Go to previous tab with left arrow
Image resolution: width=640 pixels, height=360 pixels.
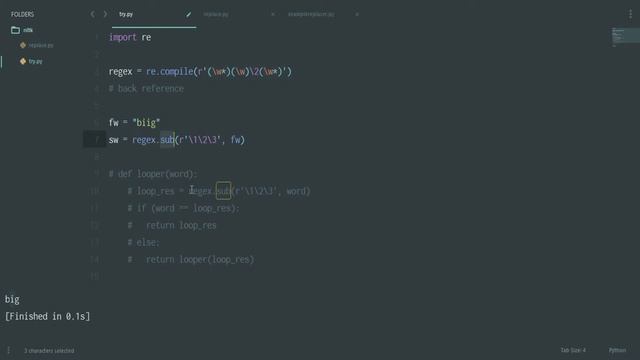tap(93, 14)
